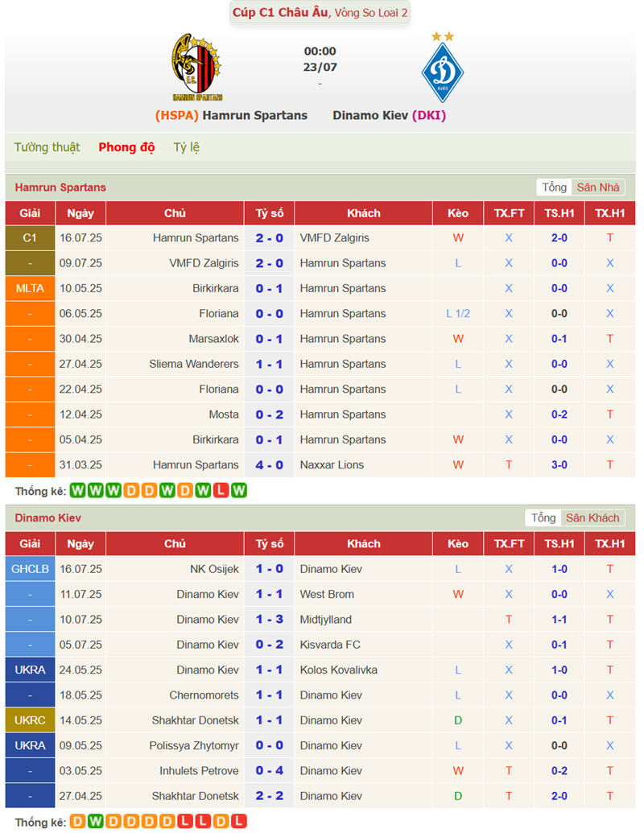Click the 3-0 half-time score

559,465
